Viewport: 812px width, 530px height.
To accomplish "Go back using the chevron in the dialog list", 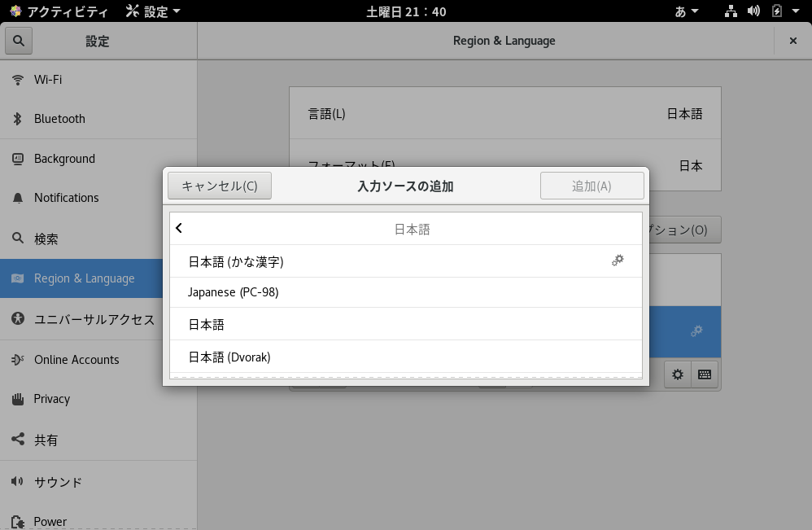I will (179, 228).
